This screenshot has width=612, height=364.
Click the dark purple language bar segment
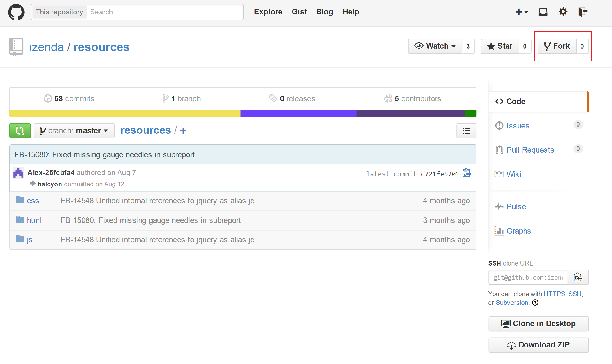(411, 114)
